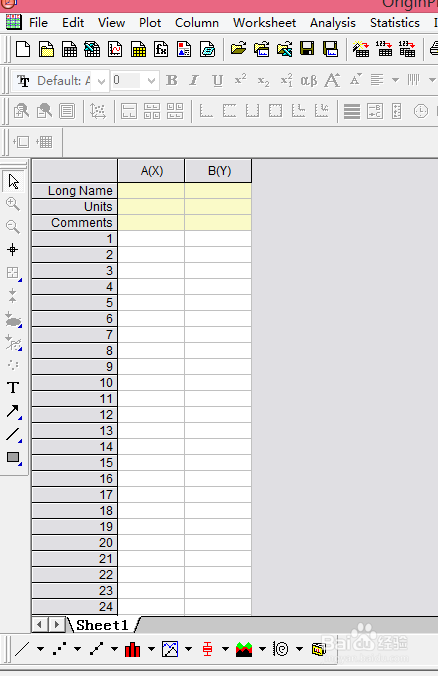This screenshot has height=676, width=438.
Task: Expand the Box Chart dropdown arrow
Action: pos(225,649)
